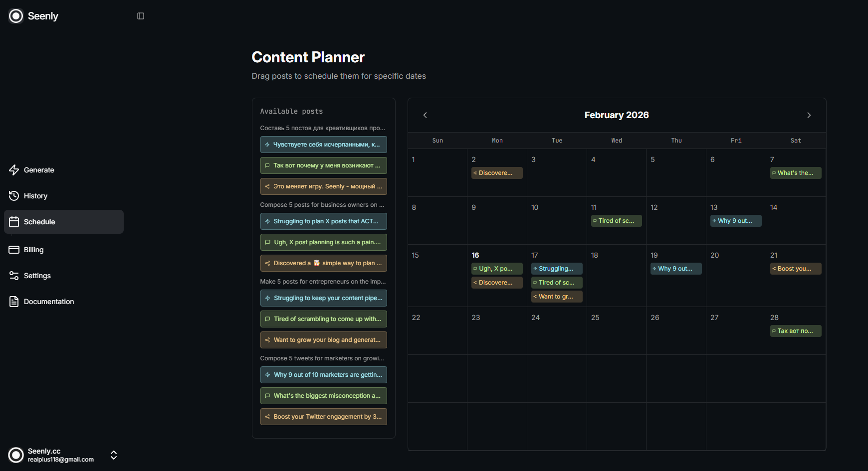Open Settings via the sliders icon
This screenshot has height=471, width=868.
point(14,276)
